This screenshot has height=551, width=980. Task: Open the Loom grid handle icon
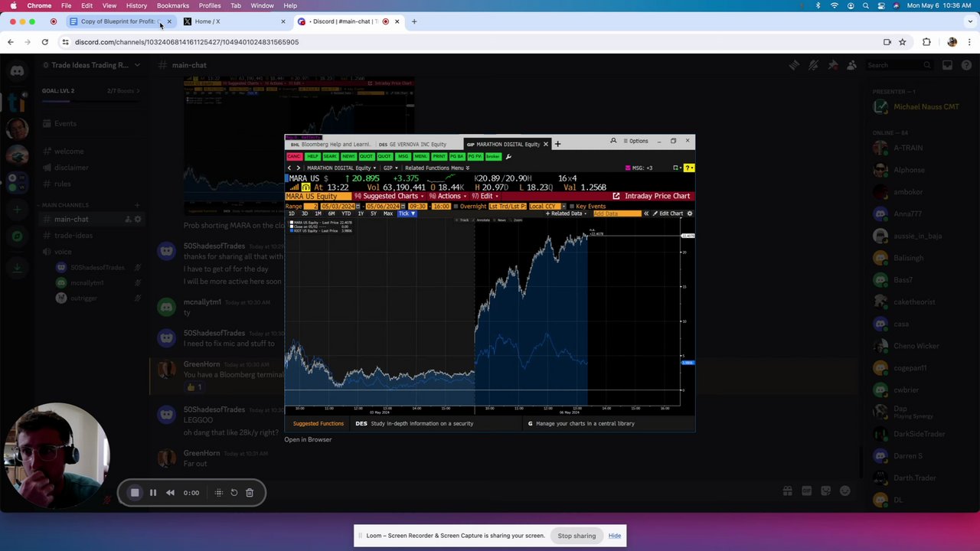pyautogui.click(x=219, y=493)
